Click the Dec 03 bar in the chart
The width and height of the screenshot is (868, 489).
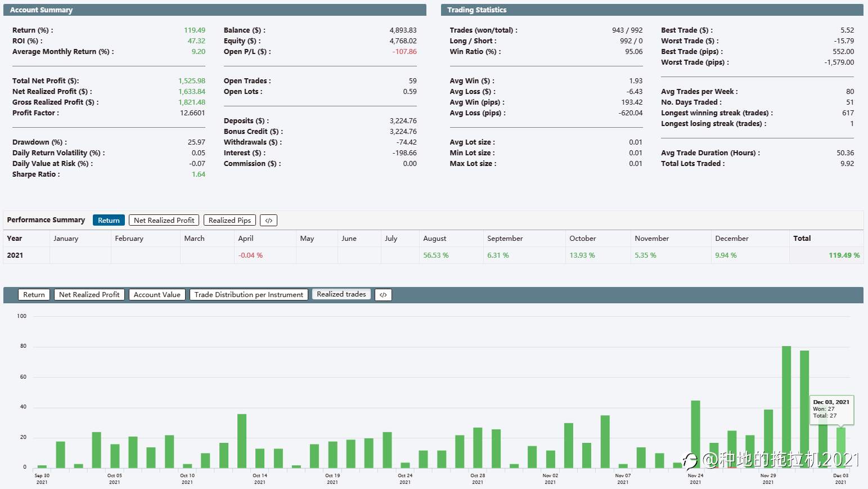click(x=841, y=447)
